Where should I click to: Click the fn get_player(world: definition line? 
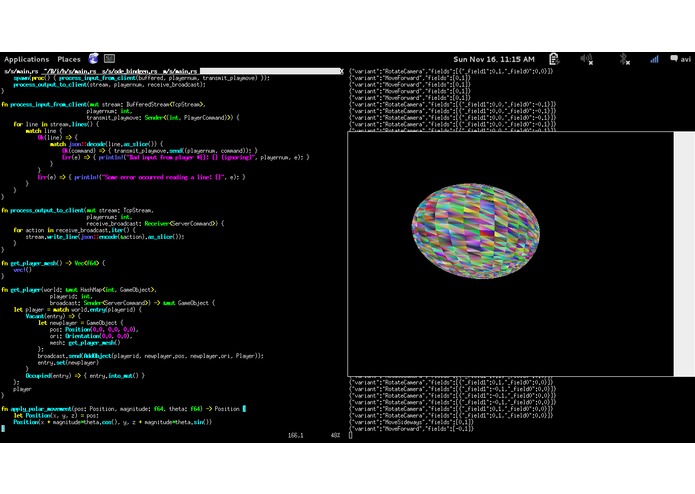(79, 290)
